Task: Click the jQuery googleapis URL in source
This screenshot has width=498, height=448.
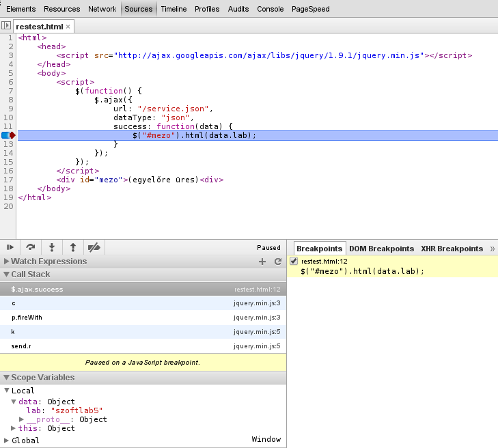Action: (x=269, y=55)
